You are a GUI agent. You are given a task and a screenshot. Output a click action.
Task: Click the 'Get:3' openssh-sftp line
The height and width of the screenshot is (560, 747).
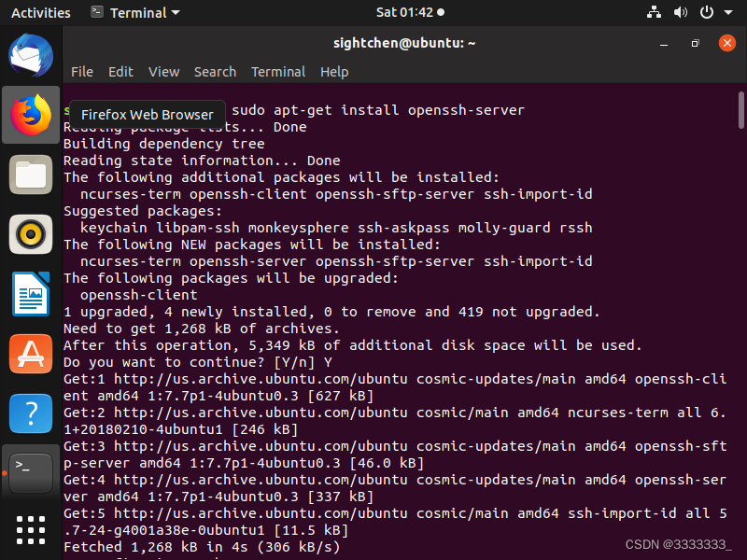pos(395,455)
